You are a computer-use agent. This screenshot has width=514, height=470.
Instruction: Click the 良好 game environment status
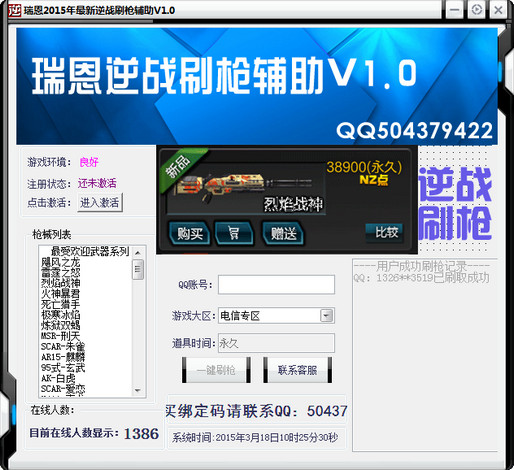[x=89, y=162]
